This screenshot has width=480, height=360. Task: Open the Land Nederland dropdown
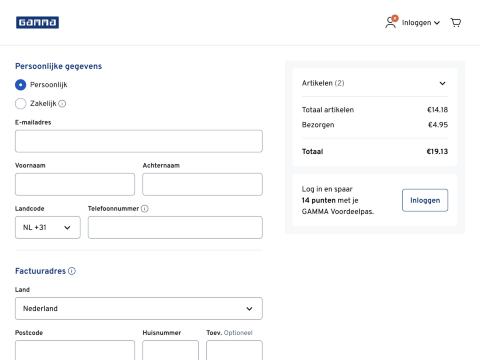tap(139, 308)
